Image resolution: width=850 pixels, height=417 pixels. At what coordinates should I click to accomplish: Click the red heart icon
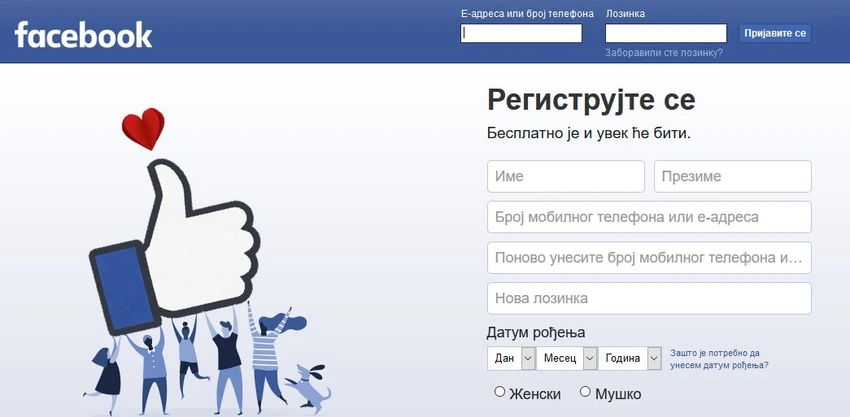[143, 129]
